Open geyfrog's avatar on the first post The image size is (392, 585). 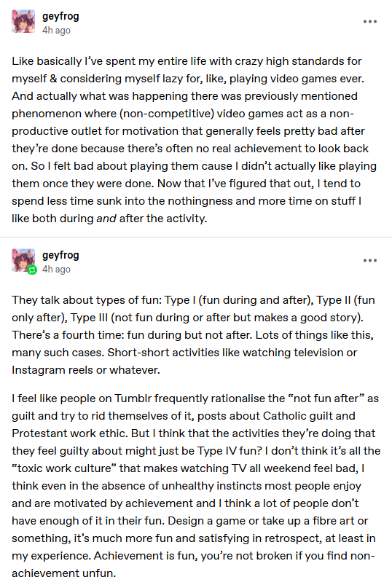point(23,22)
